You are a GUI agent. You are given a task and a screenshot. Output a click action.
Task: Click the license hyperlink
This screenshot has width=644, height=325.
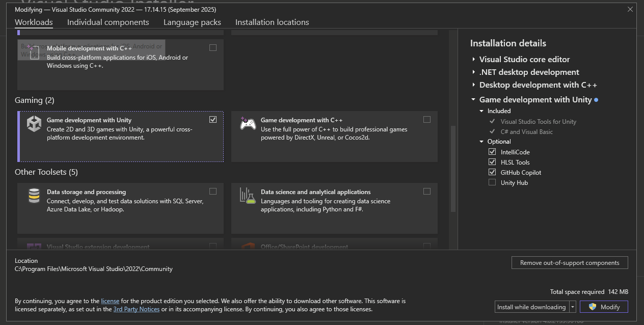tap(110, 301)
